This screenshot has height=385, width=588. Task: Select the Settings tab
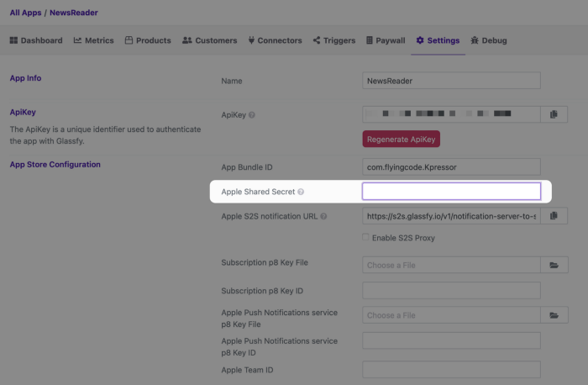[438, 40]
